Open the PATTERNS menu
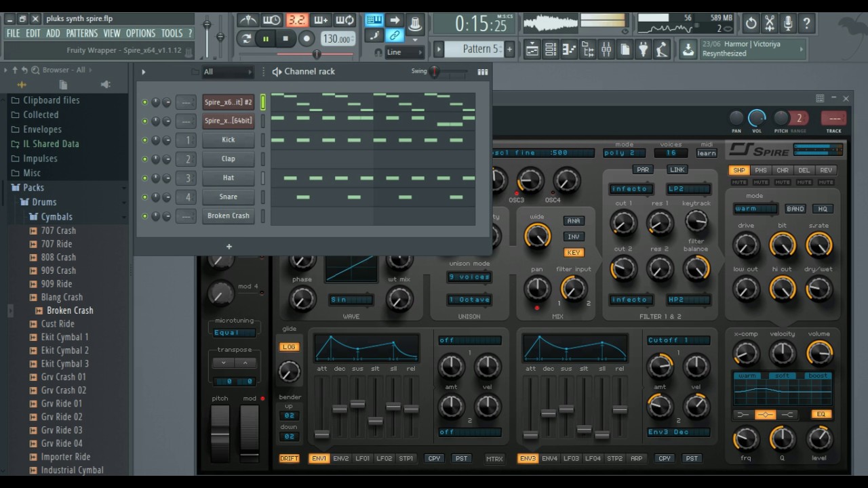The width and height of the screenshot is (868, 488). pyautogui.click(x=82, y=33)
